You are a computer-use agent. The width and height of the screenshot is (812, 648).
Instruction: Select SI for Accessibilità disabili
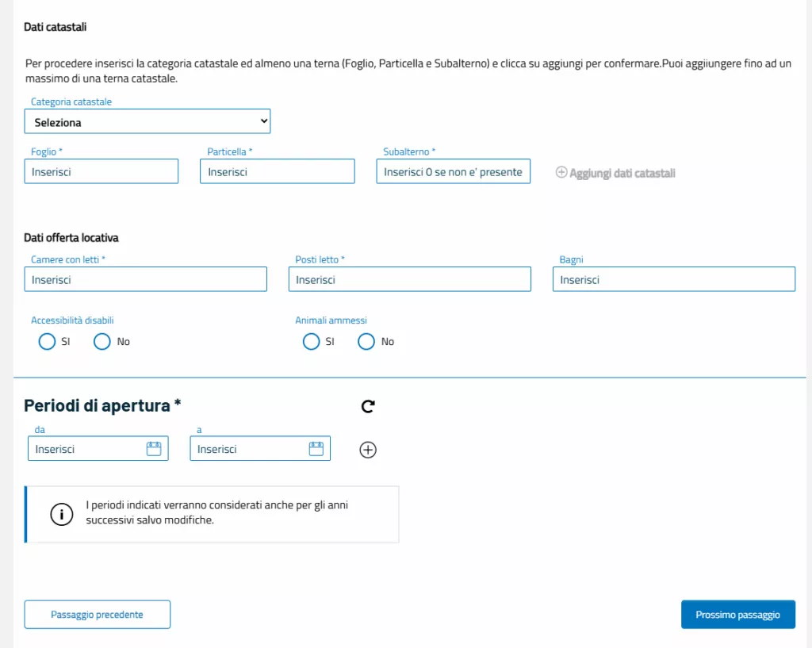pyautogui.click(x=47, y=342)
